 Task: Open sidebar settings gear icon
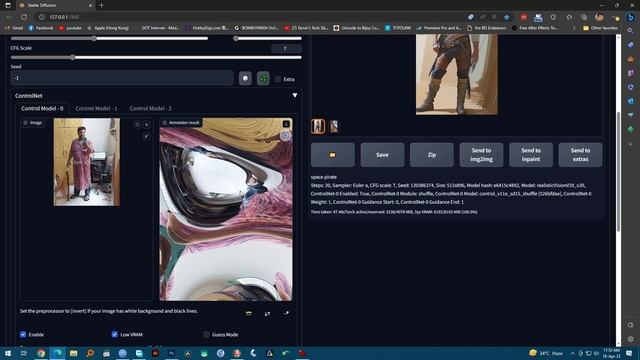(631, 339)
